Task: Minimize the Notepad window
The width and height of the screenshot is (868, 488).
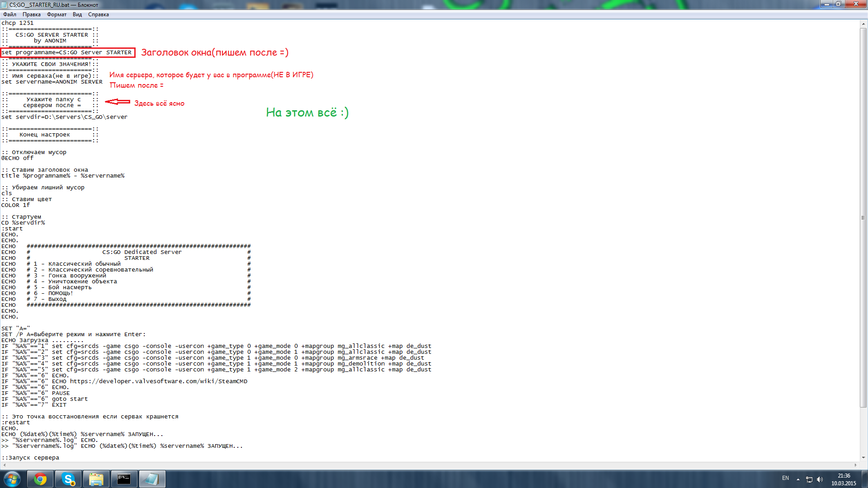Action: pos(827,4)
